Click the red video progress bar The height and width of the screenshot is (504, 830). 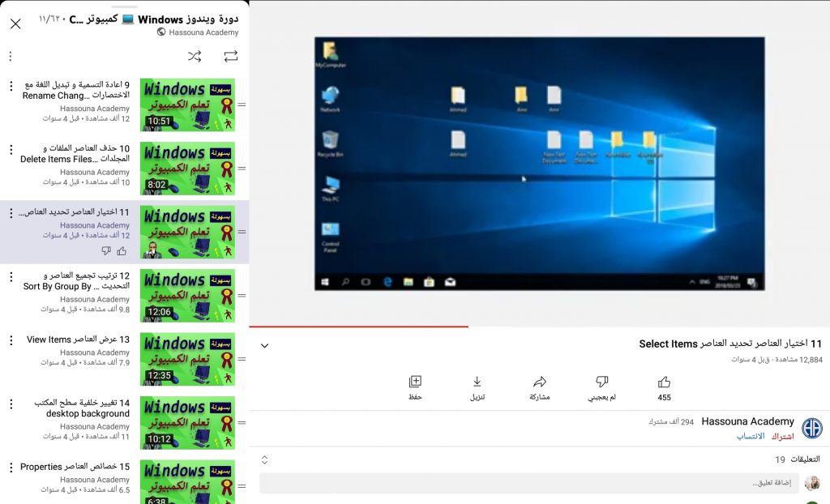[359, 327]
